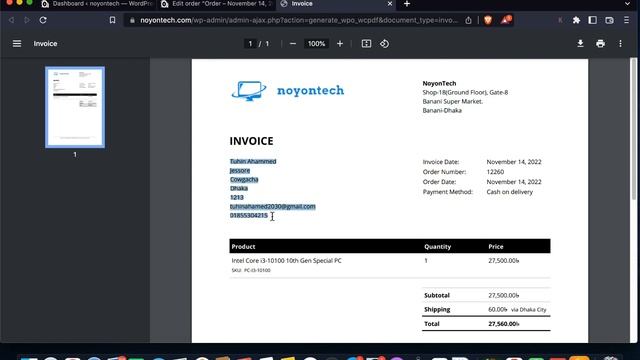Click the INVOICE heading
640x360 pixels.
251,141
